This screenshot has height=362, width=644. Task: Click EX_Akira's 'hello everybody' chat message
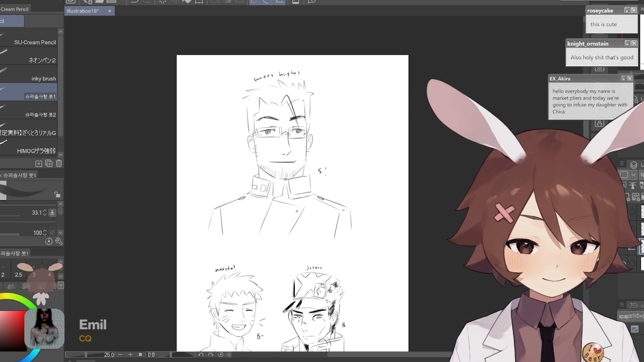[x=590, y=101]
